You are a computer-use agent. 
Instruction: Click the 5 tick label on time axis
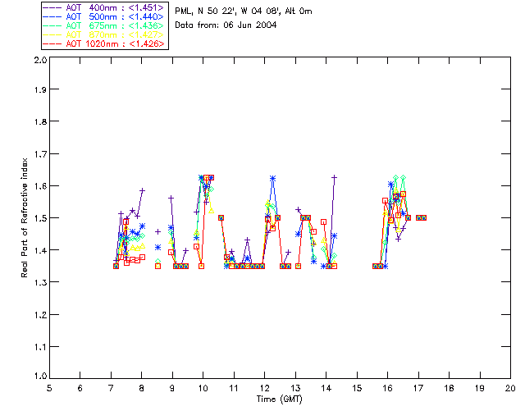(49, 387)
